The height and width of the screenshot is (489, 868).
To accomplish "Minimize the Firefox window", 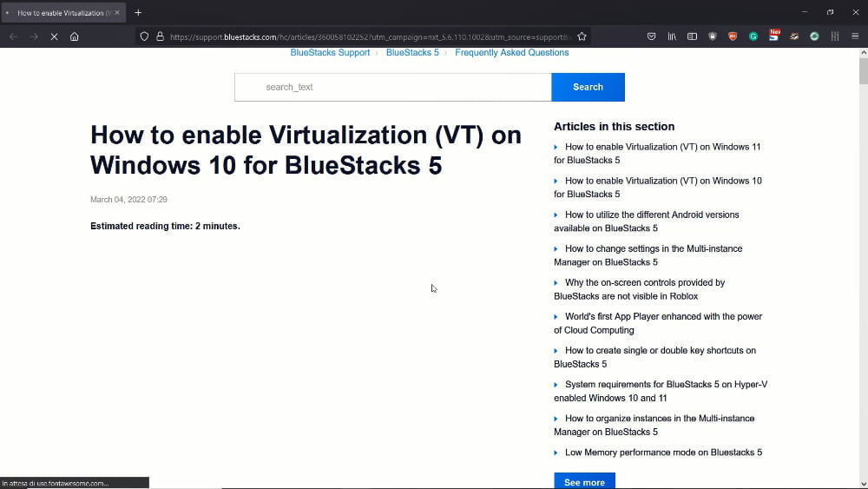I will click(x=805, y=12).
